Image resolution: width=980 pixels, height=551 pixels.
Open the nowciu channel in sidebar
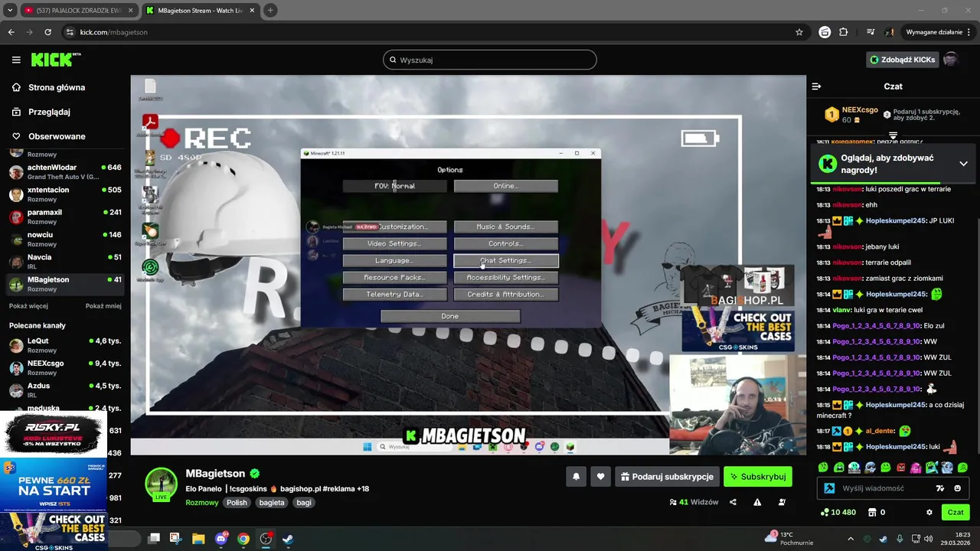(x=64, y=239)
